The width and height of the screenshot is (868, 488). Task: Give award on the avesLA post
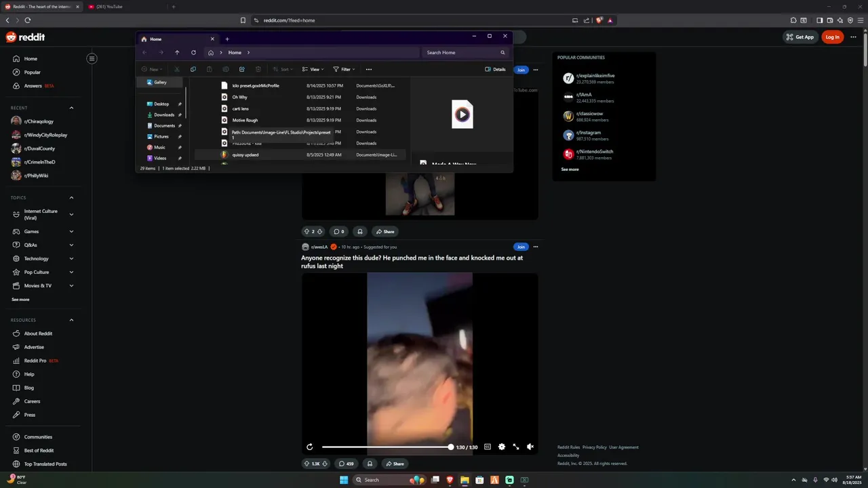[370, 464]
